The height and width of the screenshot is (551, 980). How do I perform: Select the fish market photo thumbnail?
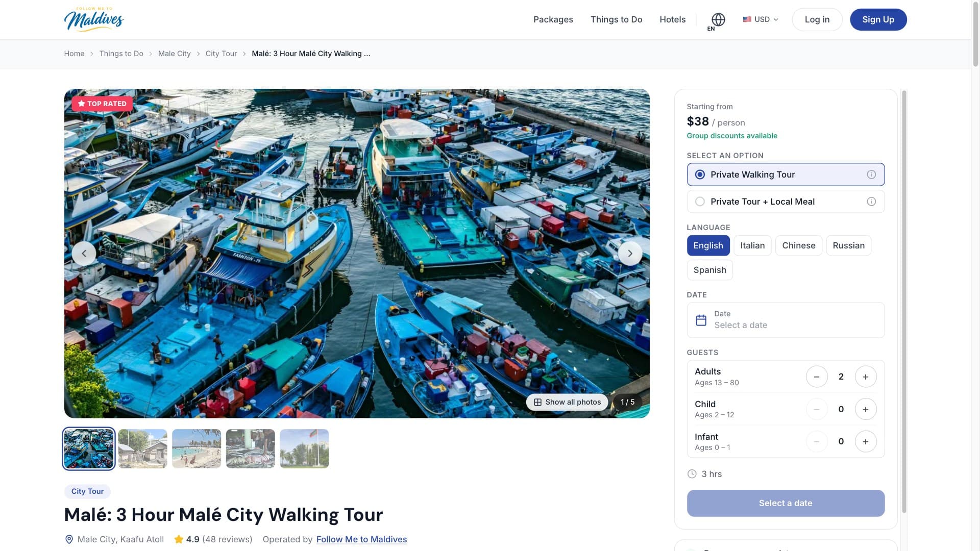tap(250, 448)
